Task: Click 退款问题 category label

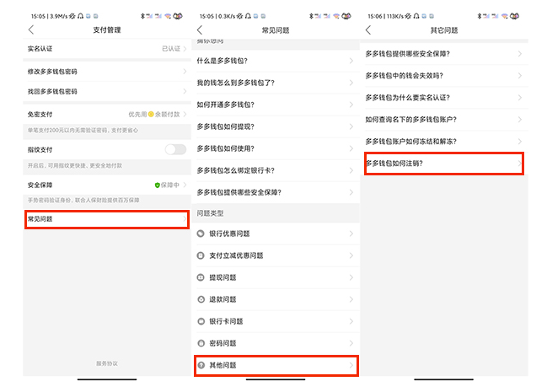Action: (x=223, y=299)
